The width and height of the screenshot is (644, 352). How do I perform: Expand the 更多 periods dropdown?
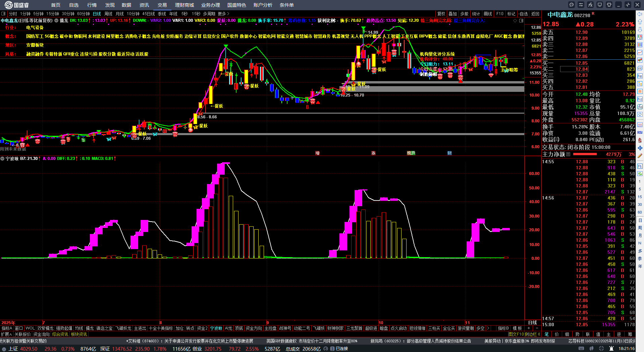click(223, 14)
